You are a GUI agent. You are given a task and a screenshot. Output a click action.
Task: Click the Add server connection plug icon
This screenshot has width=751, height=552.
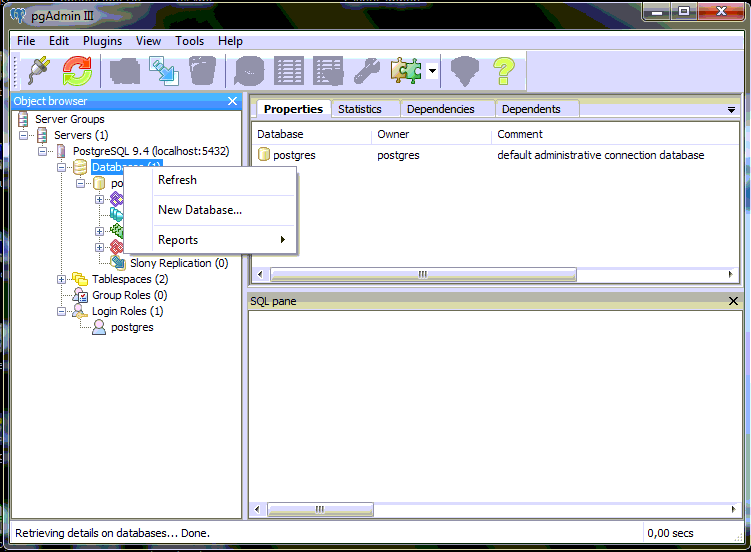pyautogui.click(x=39, y=71)
